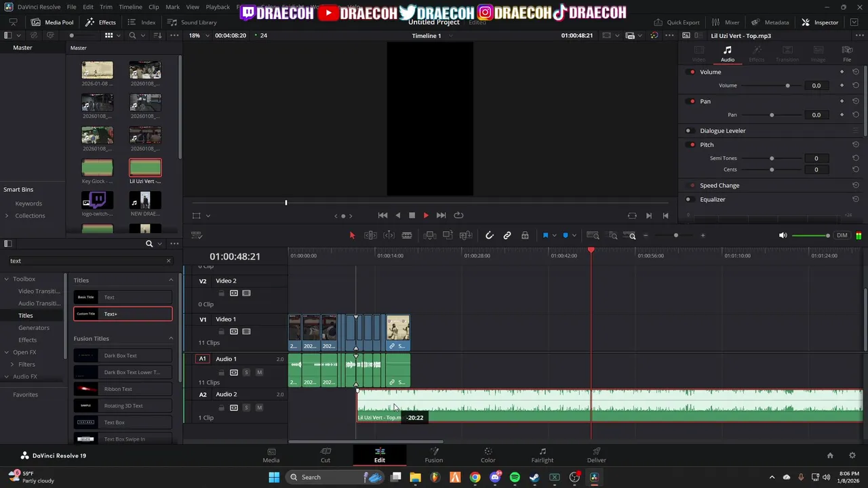Image resolution: width=868 pixels, height=488 pixels.
Task: Open the Chrome taskbar icon
Action: tap(475, 477)
